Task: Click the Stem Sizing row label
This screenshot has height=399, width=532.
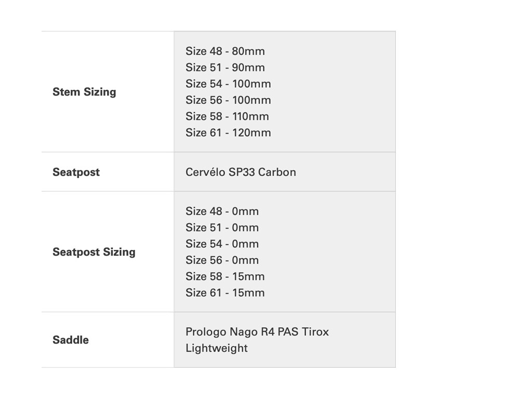Action: [x=84, y=92]
